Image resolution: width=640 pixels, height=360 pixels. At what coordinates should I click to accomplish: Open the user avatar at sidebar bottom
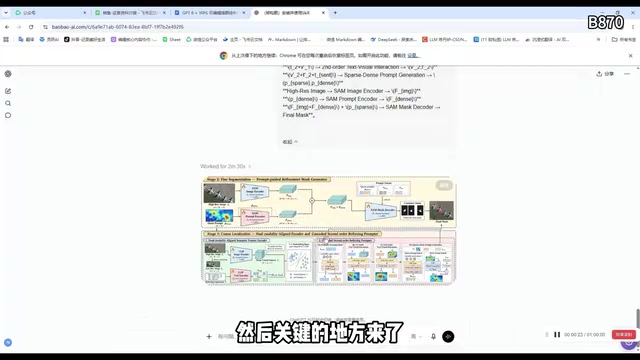click(x=8, y=342)
